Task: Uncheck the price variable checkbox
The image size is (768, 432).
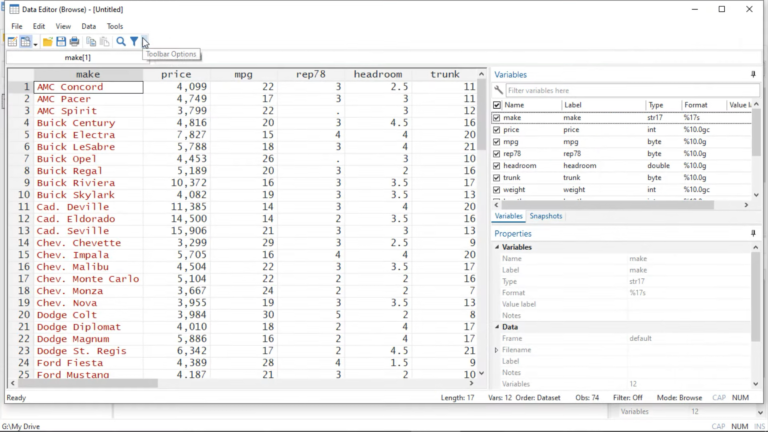Action: 497,130
